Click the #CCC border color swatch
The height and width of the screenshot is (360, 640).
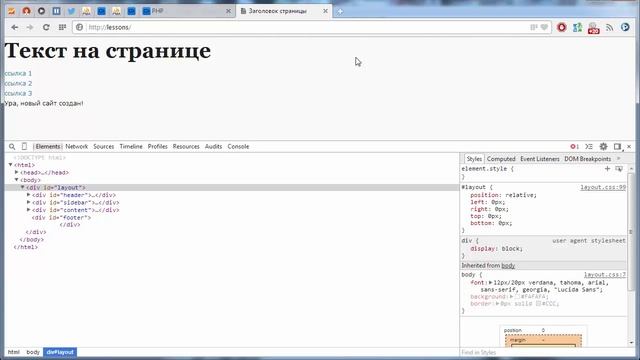[538, 304]
